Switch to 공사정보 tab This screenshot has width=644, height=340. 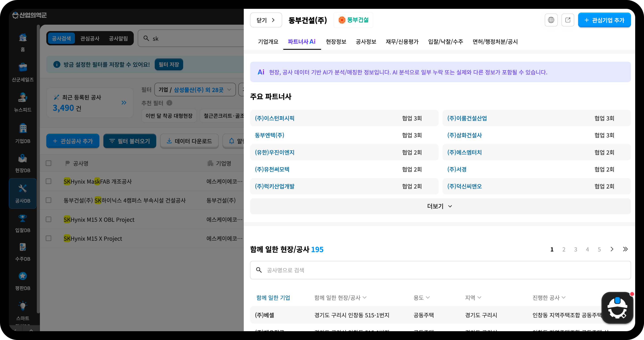click(366, 42)
